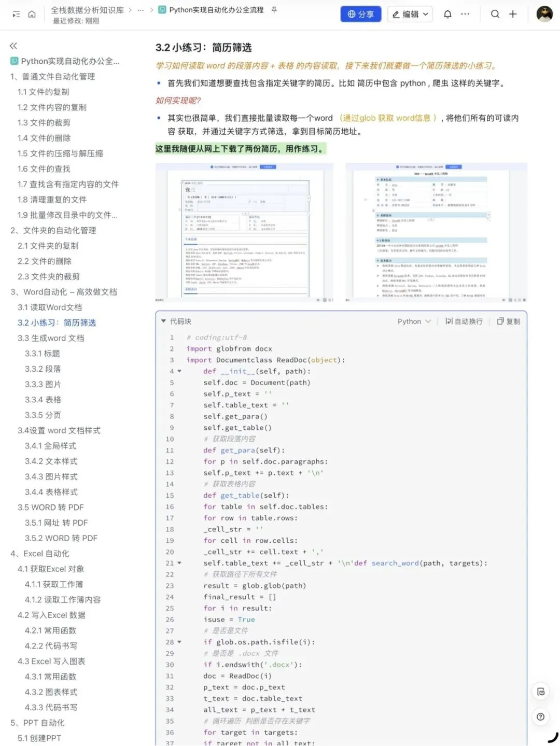The height and width of the screenshot is (746, 560).
Task: Copy the code block contents
Action: [509, 321]
